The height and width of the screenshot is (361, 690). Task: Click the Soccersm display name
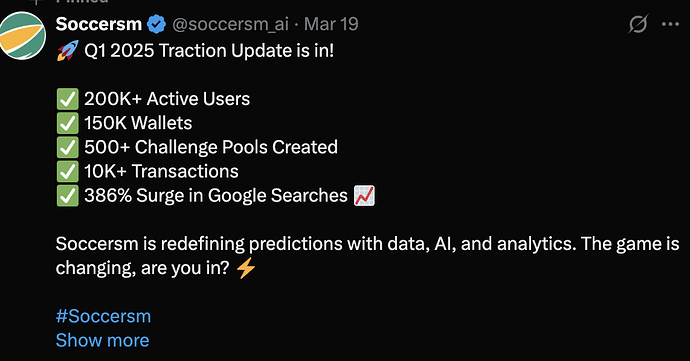99,24
